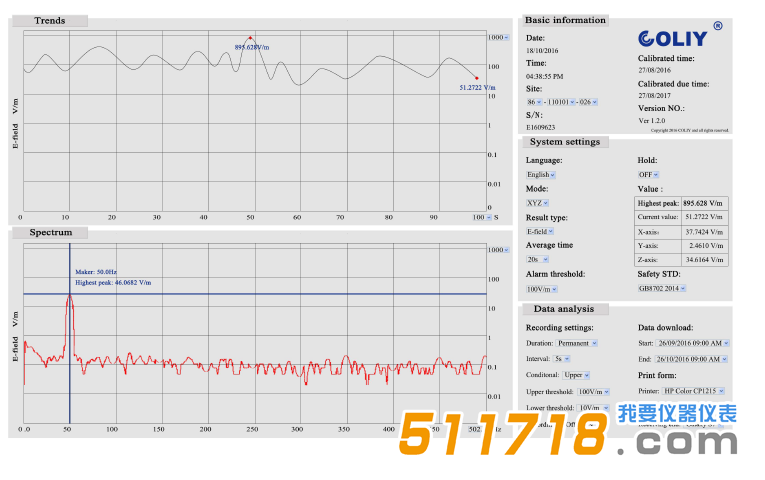The height and width of the screenshot is (480, 765).
Task: Change the Average time 20s dropdown
Action: [537, 259]
